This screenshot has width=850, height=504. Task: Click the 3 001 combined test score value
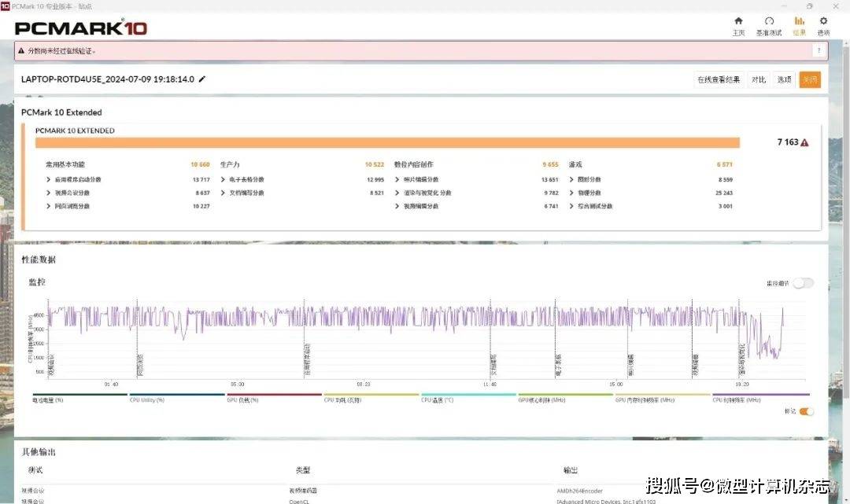(726, 206)
